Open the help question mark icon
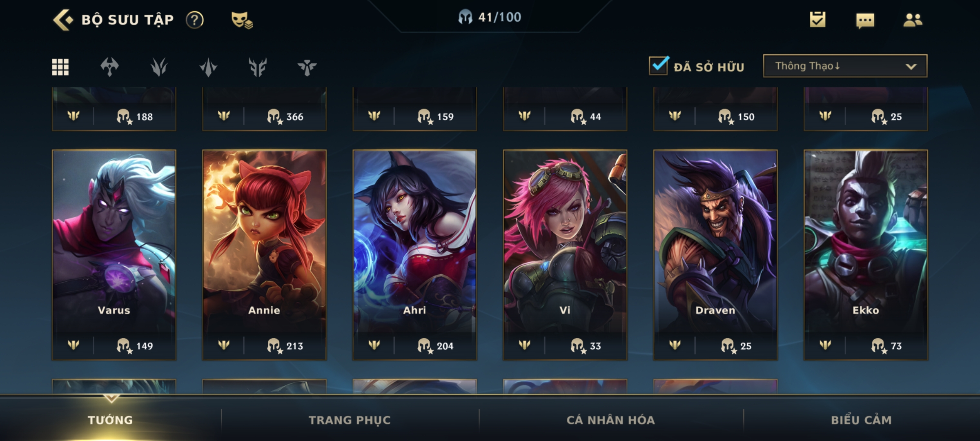980x441 pixels. tap(195, 20)
